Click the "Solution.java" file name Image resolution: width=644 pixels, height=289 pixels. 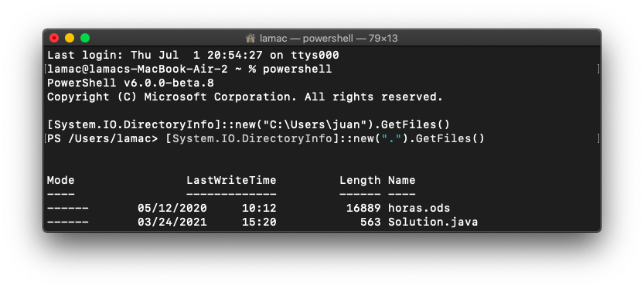click(433, 222)
